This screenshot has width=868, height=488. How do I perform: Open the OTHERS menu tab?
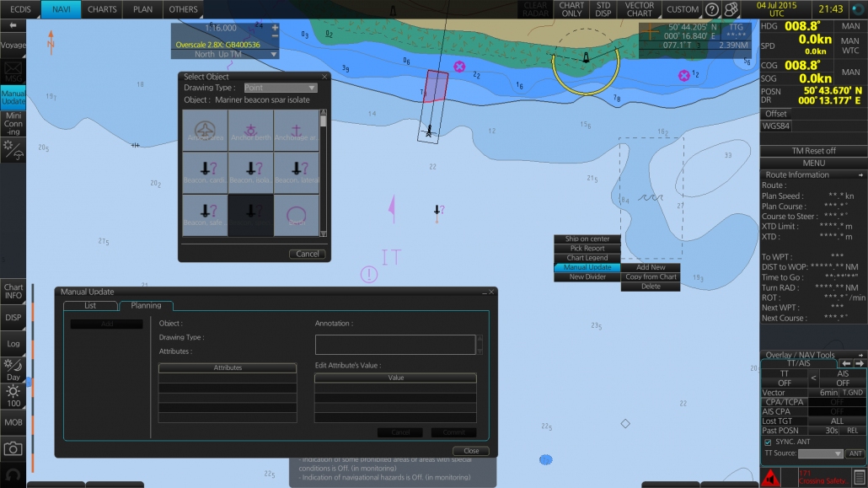coord(183,9)
